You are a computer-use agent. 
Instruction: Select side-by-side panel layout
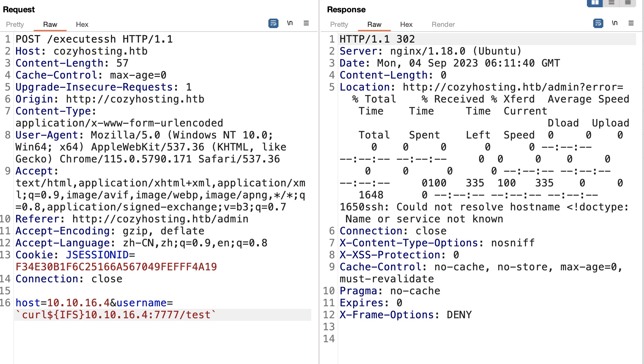595,3
